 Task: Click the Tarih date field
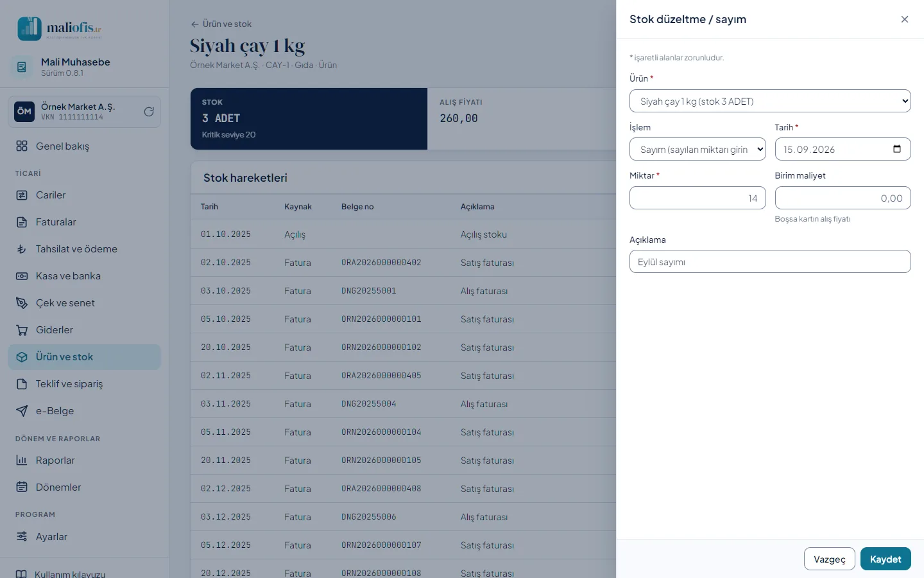[x=843, y=149]
